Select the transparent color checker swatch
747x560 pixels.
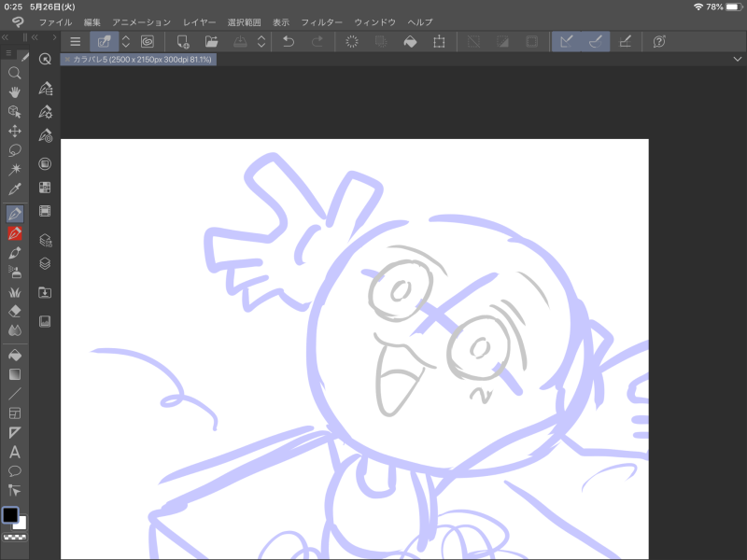pos(15,538)
